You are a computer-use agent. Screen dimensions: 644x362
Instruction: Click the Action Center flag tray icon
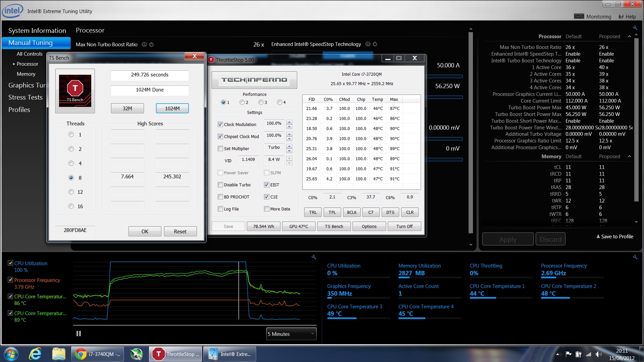click(x=568, y=354)
